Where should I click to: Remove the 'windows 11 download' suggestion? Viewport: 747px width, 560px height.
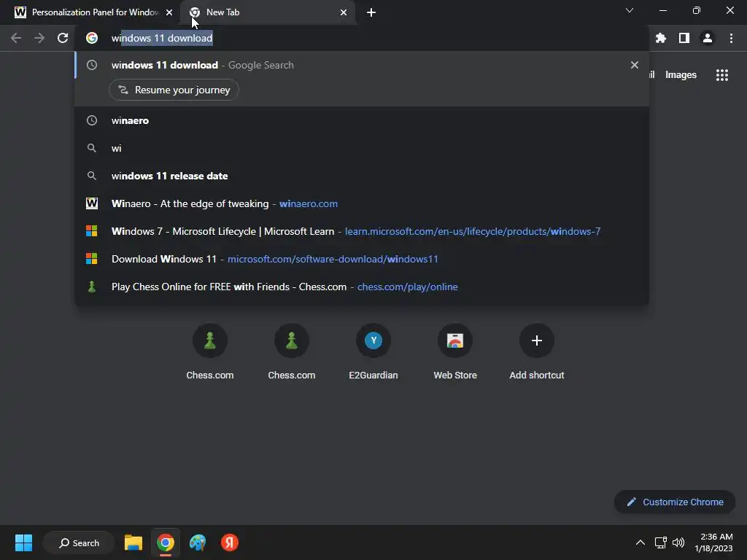(635, 65)
